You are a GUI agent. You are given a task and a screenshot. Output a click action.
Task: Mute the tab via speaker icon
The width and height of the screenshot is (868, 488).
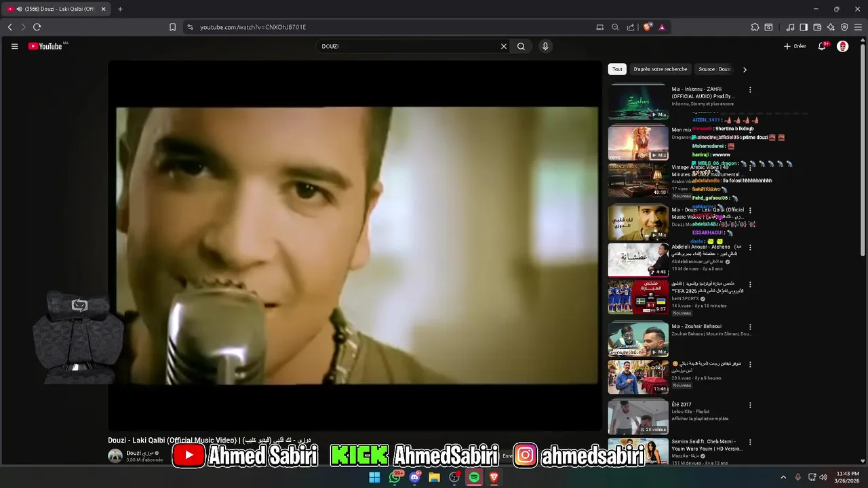point(18,9)
